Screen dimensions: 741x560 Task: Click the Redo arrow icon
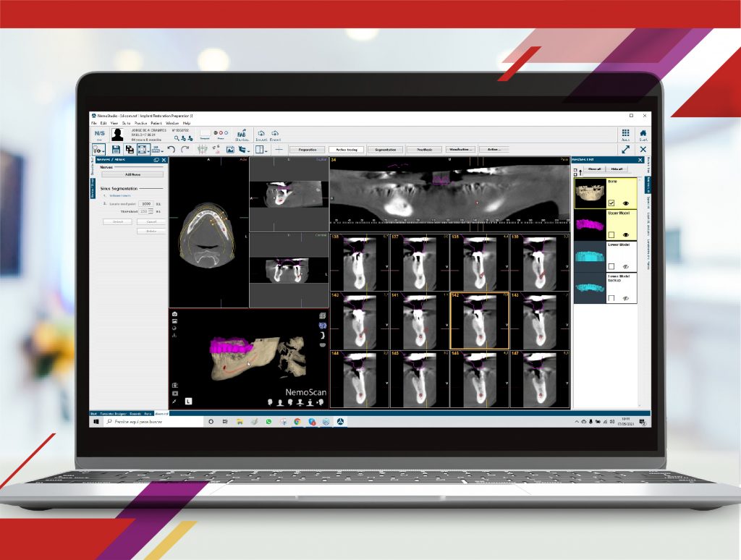point(185,150)
